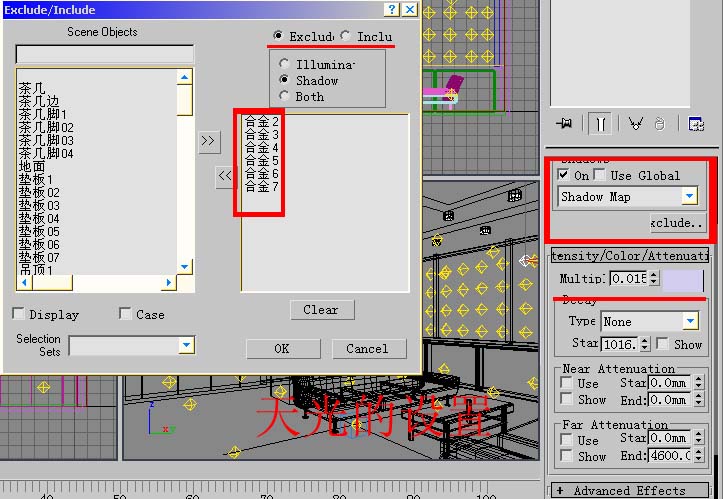Image resolution: width=723 pixels, height=499 pixels.
Task: Select 垫板04 in list
Action: 39,218
